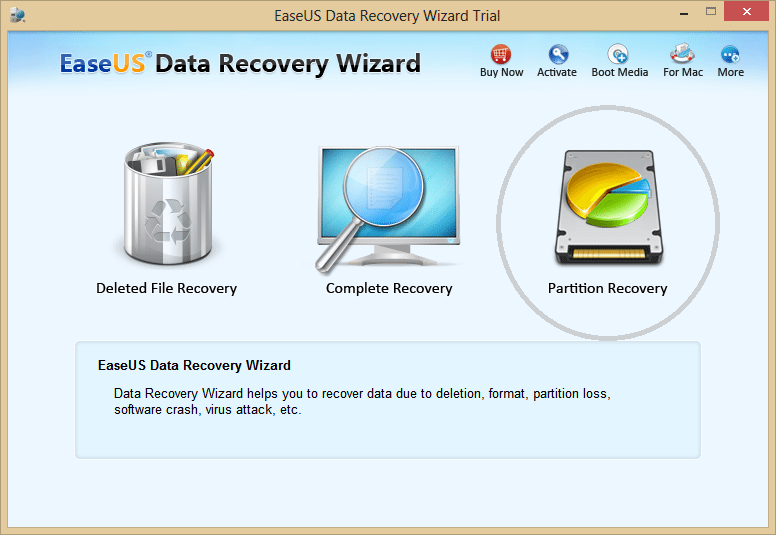Click the 'Partition Recovery' text label
The height and width of the screenshot is (535, 776).
[608, 289]
